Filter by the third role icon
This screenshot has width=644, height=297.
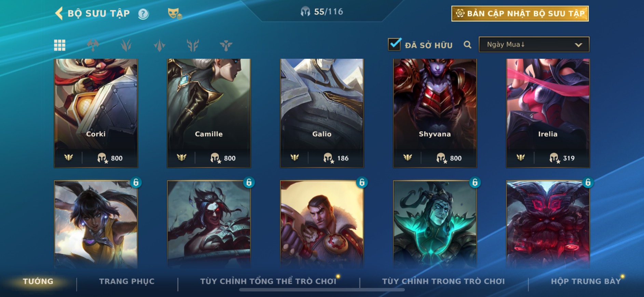(160, 45)
